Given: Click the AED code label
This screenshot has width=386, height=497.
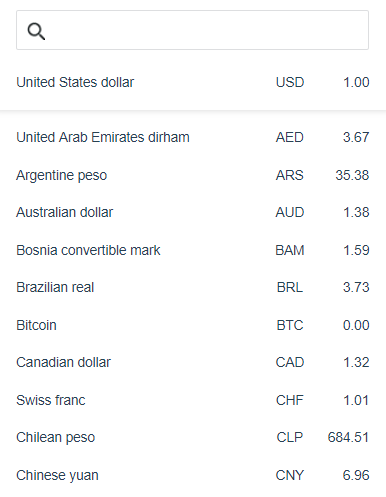Looking at the screenshot, I should pyautogui.click(x=290, y=137).
